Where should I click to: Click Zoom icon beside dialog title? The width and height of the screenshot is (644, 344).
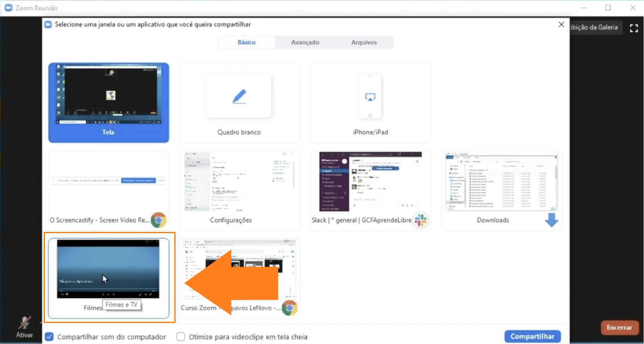[x=48, y=25]
